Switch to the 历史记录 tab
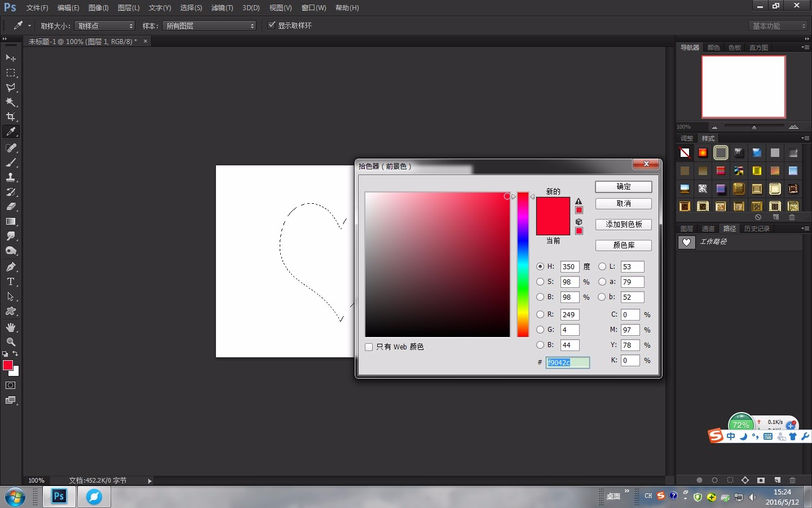 pyautogui.click(x=757, y=229)
